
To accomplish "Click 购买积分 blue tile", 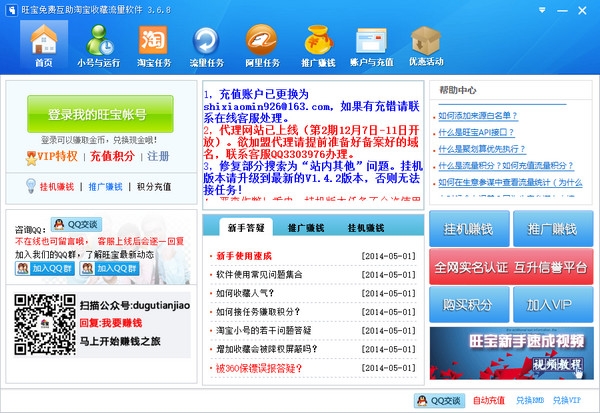I will 469,304.
